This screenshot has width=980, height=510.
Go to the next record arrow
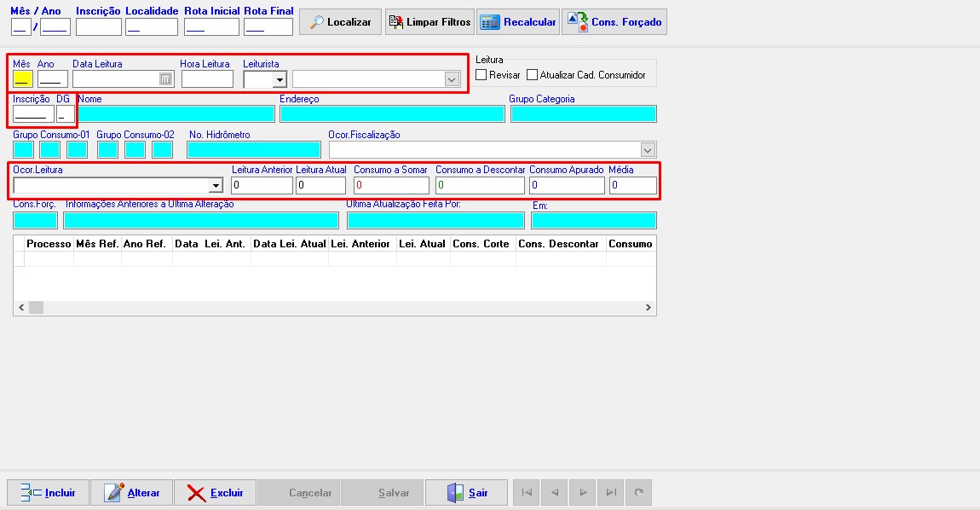[x=583, y=492]
